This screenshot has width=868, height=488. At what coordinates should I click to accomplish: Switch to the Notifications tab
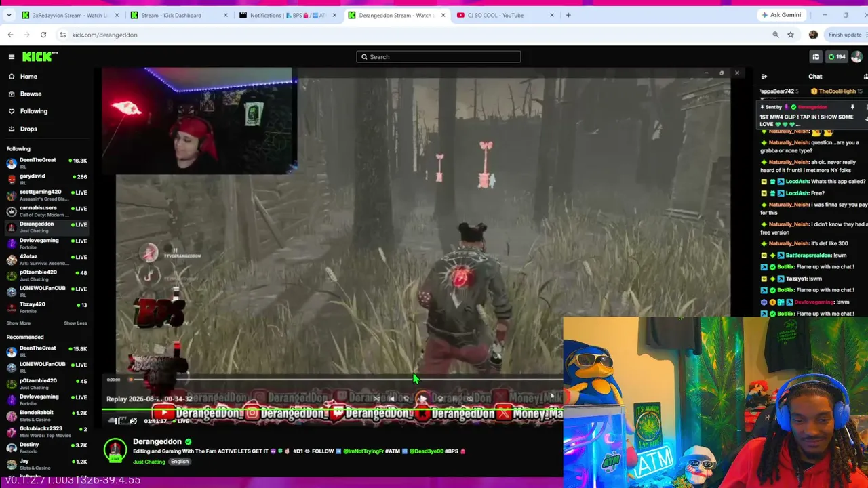coord(287,15)
